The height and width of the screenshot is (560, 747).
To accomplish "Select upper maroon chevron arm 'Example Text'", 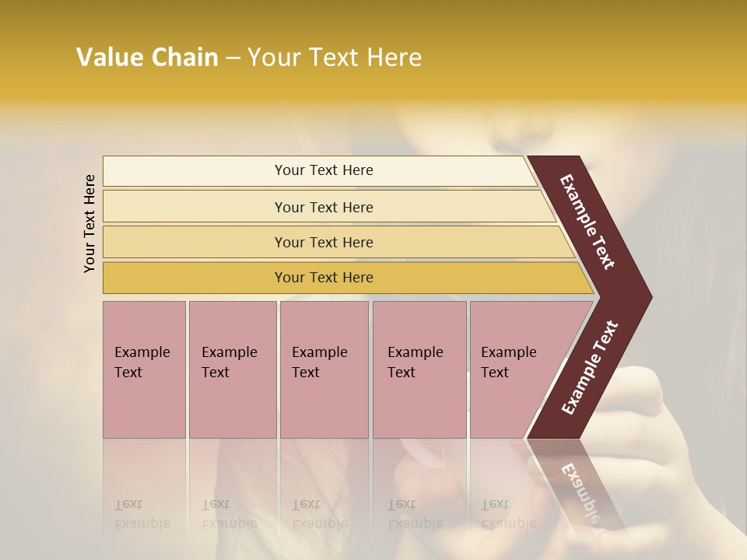I will [x=589, y=222].
